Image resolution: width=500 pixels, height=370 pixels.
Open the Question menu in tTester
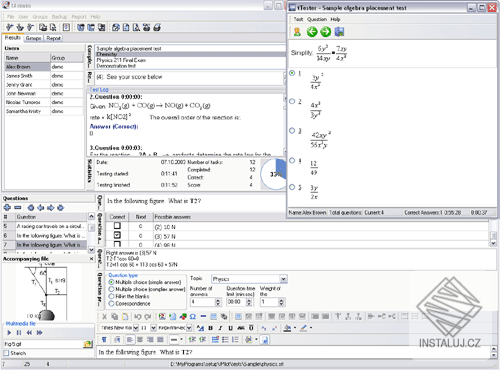(317, 19)
